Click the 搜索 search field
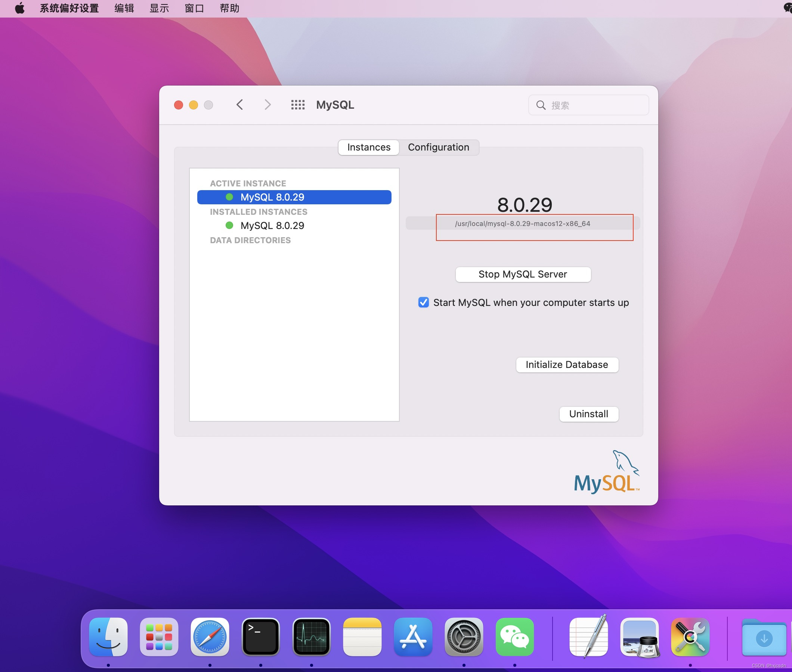The width and height of the screenshot is (792, 672). click(588, 105)
